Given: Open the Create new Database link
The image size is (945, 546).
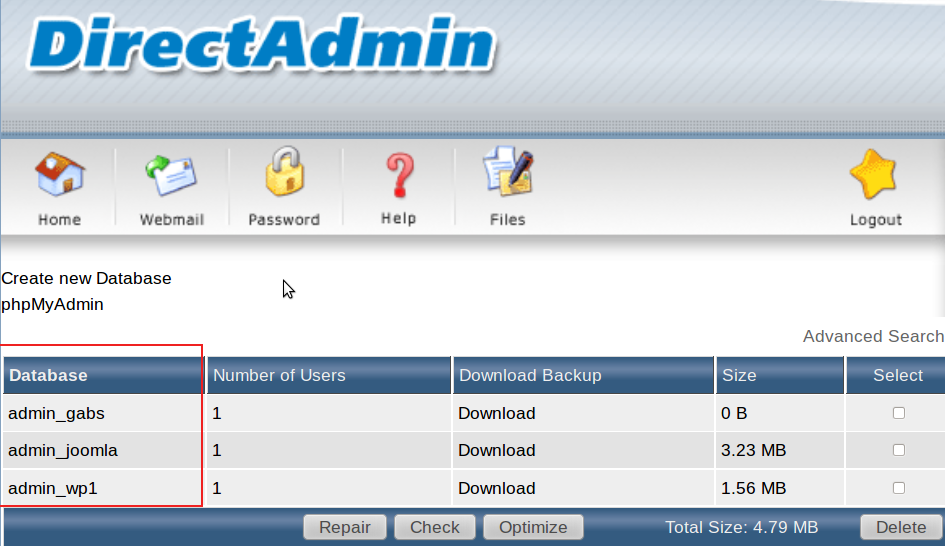Looking at the screenshot, I should (x=86, y=278).
